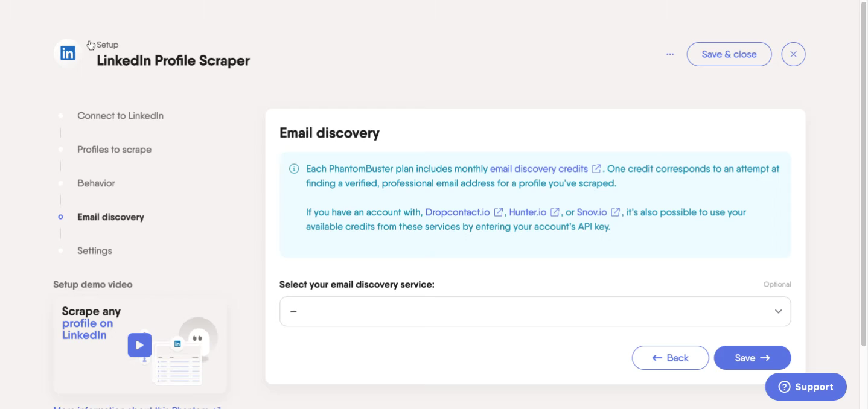Open the Support chat widget

(806, 387)
